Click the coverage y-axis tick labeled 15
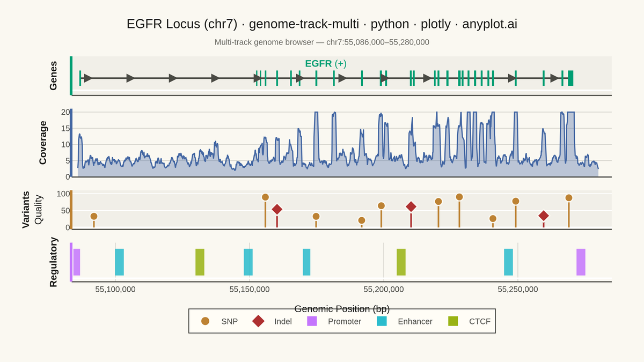The image size is (644, 362). (65, 128)
